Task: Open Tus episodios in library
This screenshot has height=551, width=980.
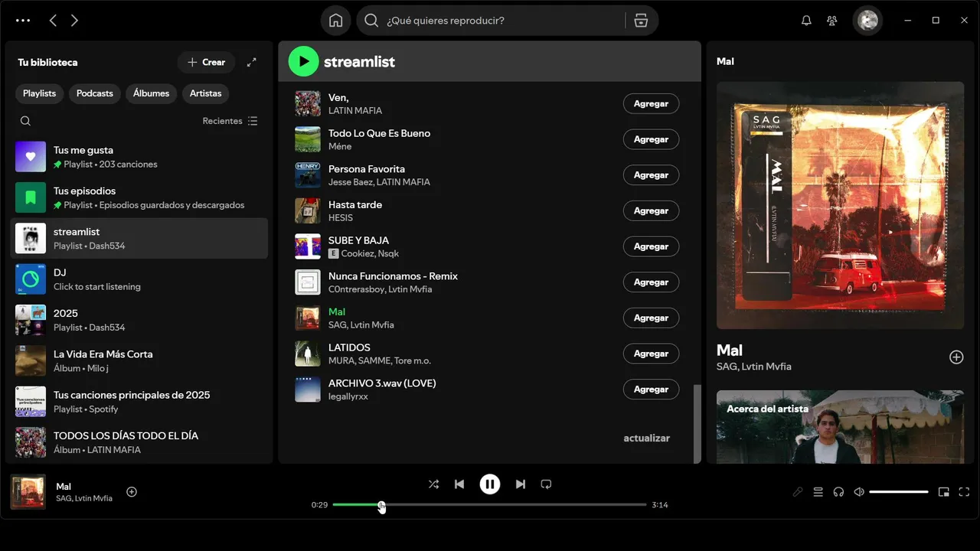Action: tap(139, 197)
